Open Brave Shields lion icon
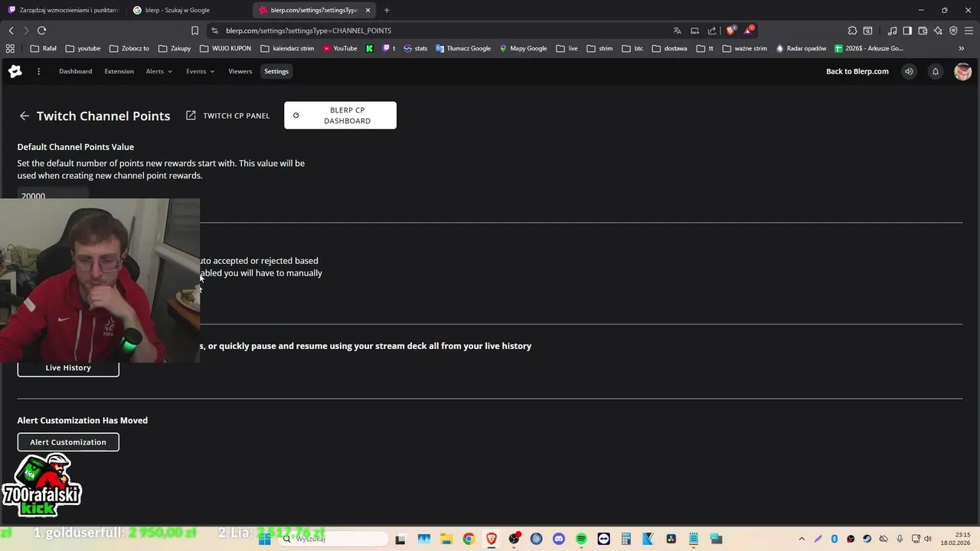Screen dimensions: 980x551 pyautogui.click(x=731, y=31)
